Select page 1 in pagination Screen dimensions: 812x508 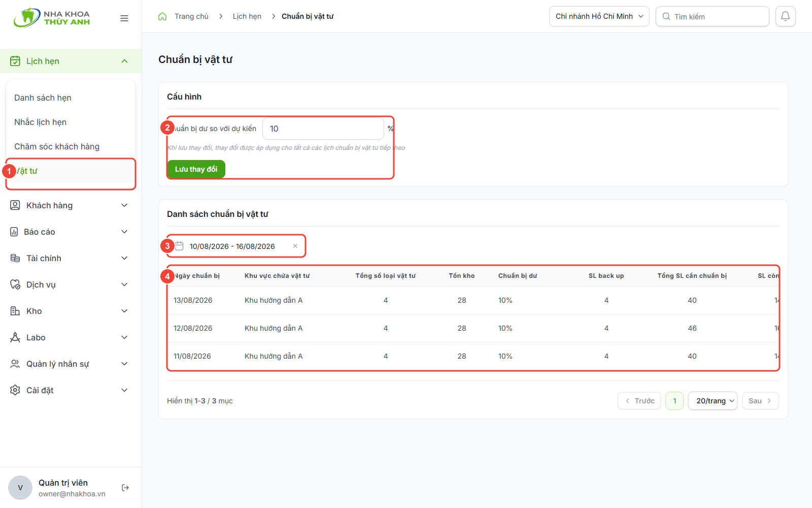tap(674, 401)
